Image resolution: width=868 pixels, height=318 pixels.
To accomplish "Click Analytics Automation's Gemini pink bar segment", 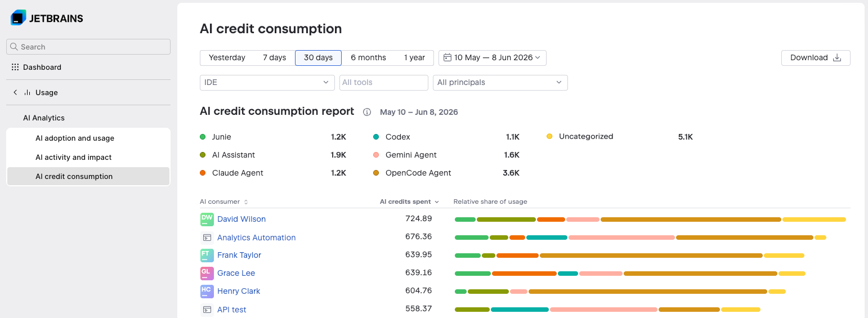I will [x=621, y=238].
